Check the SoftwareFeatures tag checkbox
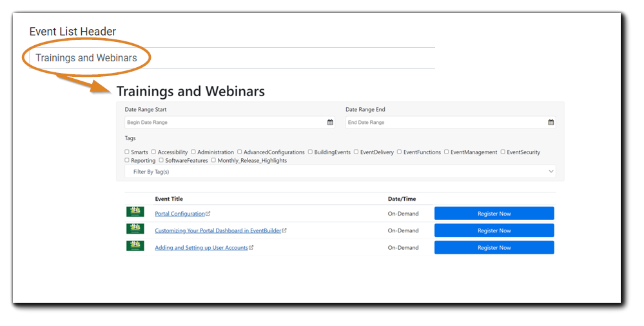The image size is (644, 326). (x=161, y=160)
